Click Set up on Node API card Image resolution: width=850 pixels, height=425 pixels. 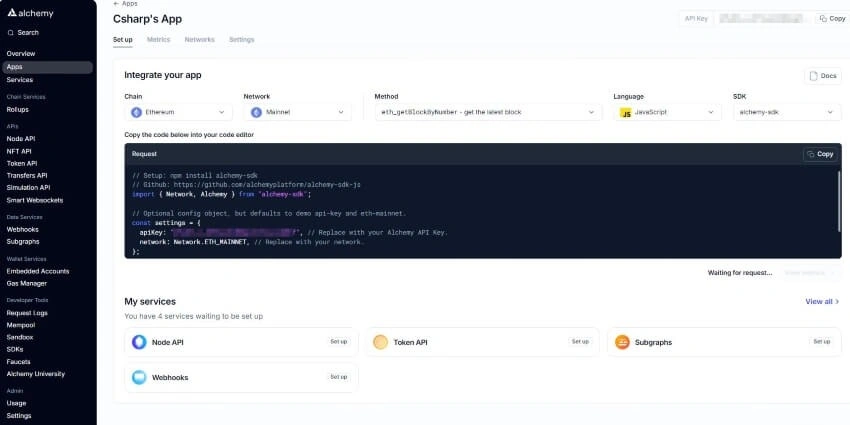tap(339, 342)
